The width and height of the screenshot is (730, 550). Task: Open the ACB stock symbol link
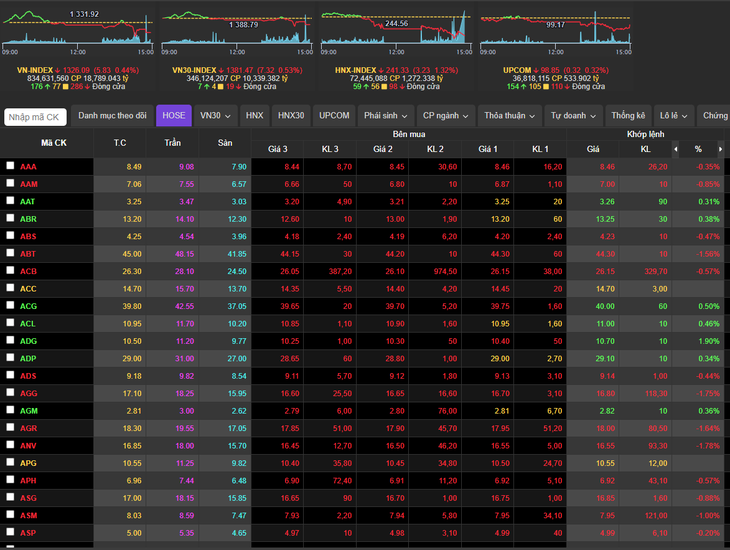point(28,271)
